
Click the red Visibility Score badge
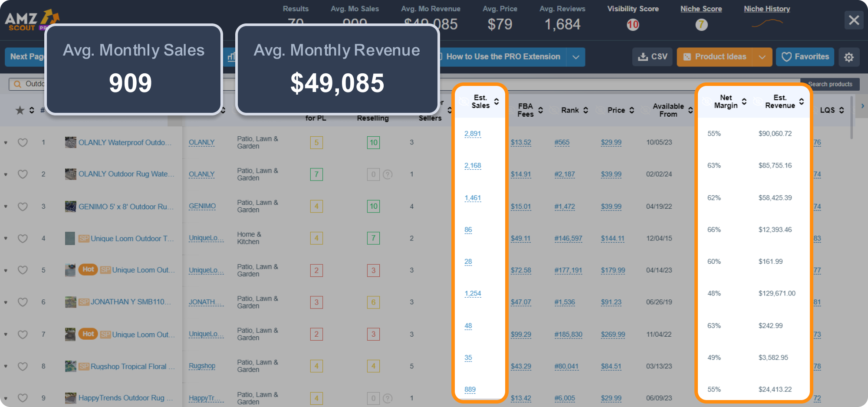pyautogui.click(x=633, y=25)
